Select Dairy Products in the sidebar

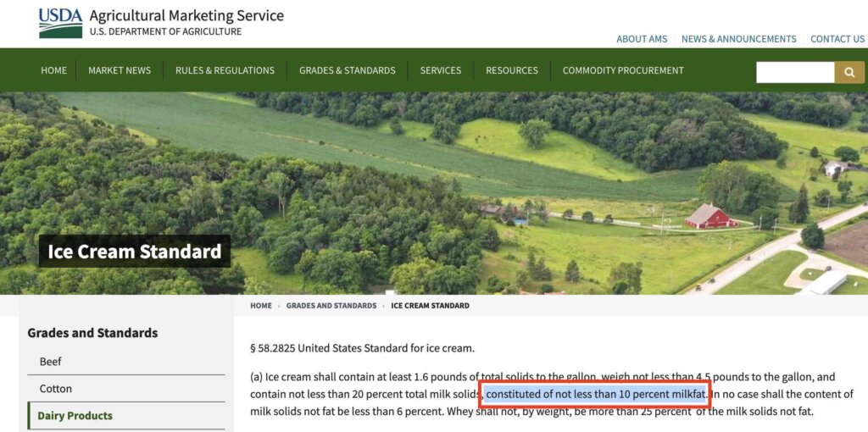click(75, 416)
